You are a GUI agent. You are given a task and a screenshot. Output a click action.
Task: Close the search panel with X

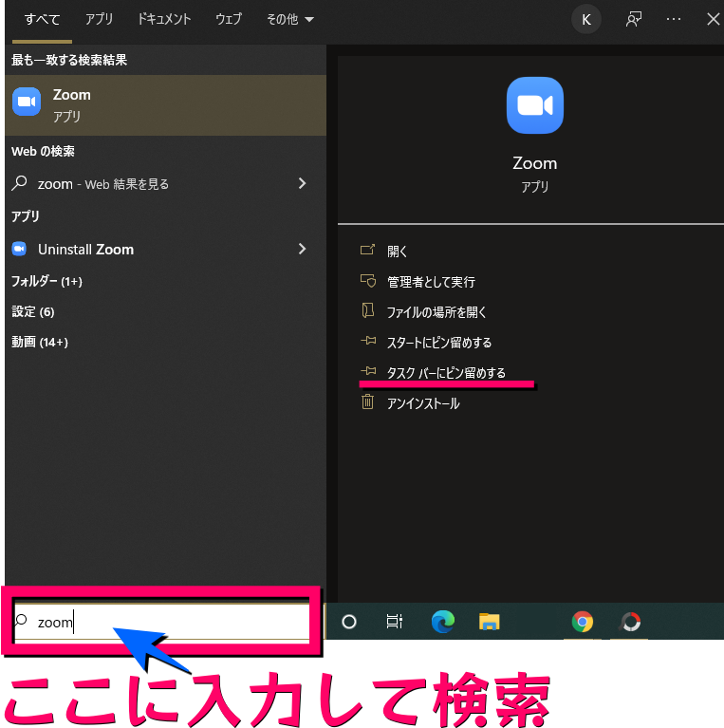(713, 20)
